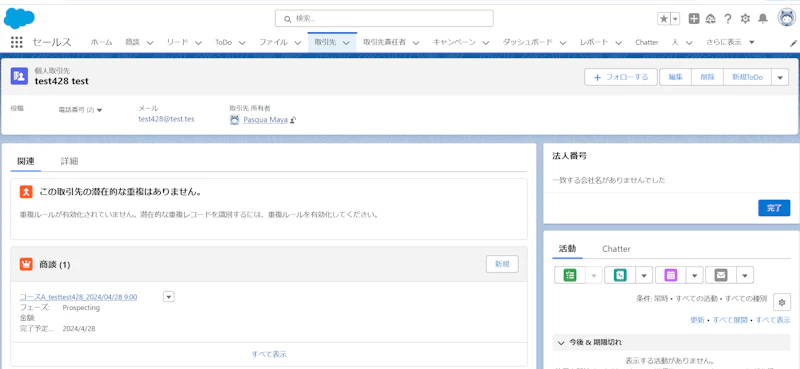Screen dimensions: 800x369
Task: Open the notifications bell
Action: point(763,19)
